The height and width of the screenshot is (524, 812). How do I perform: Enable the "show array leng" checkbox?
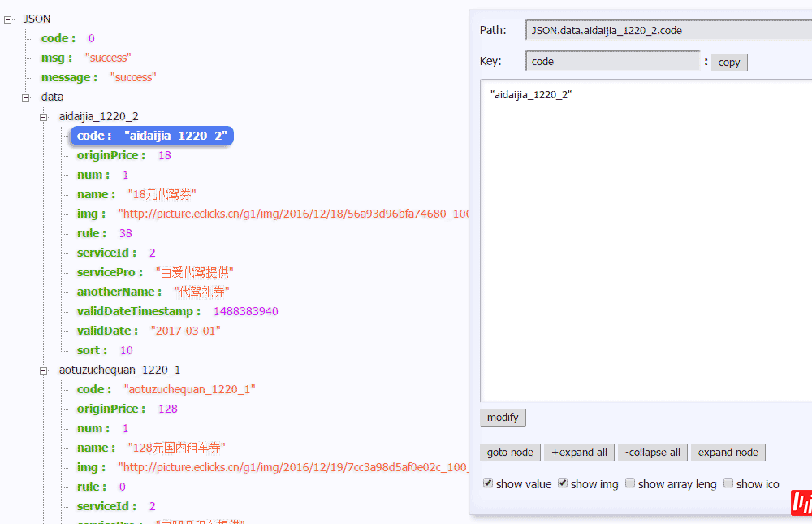pyautogui.click(x=629, y=483)
